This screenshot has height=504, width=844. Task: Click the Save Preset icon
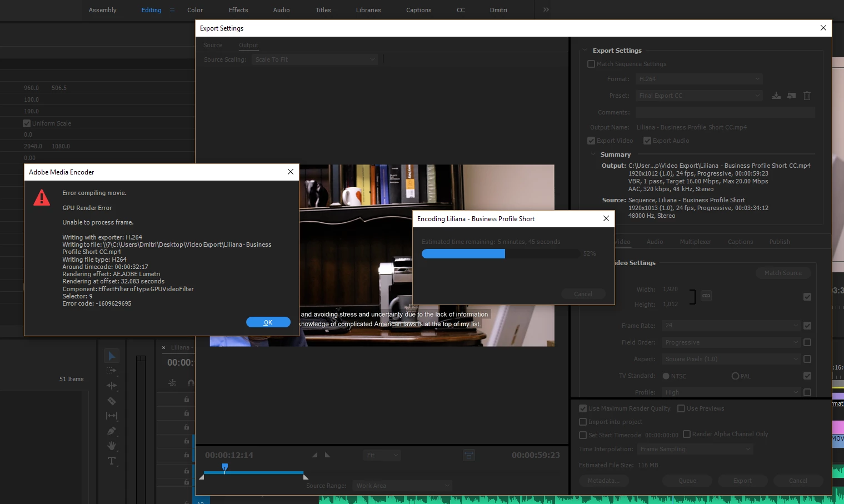pyautogui.click(x=776, y=96)
